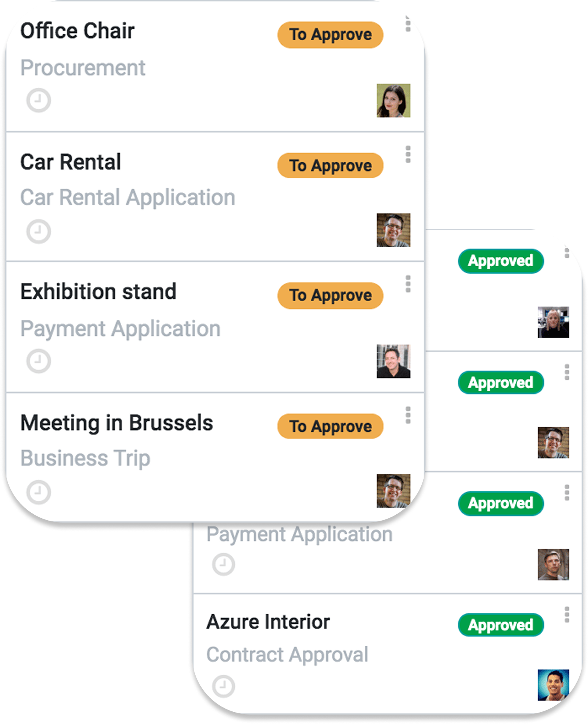
Task: Click the user avatar on Azure Interior card
Action: (x=553, y=685)
